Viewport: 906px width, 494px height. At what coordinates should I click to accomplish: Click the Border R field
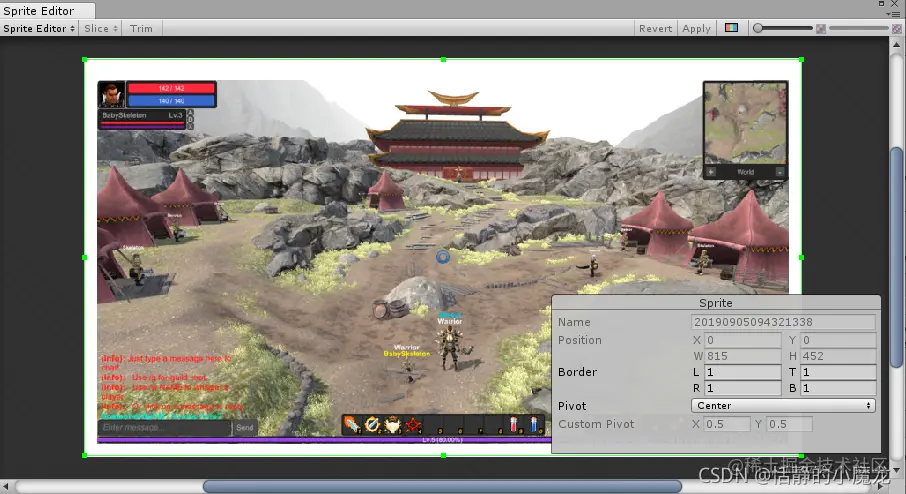click(742, 388)
